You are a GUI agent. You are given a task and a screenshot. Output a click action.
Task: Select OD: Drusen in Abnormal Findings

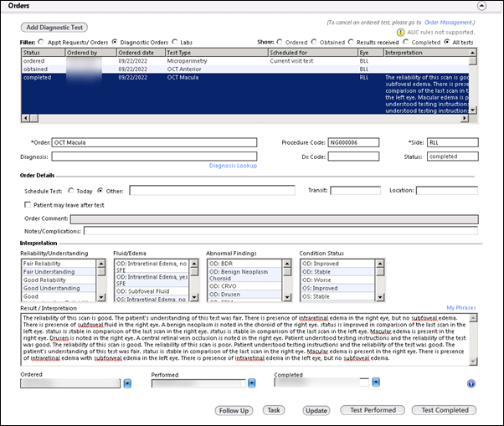[x=244, y=295]
